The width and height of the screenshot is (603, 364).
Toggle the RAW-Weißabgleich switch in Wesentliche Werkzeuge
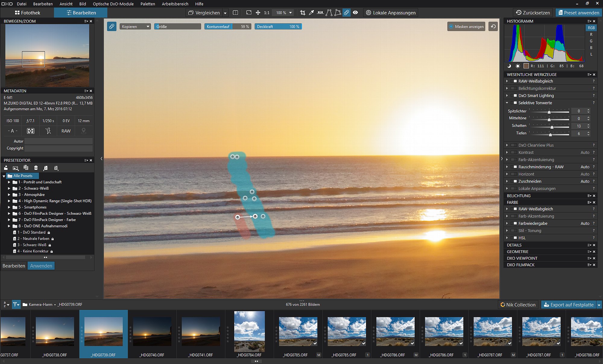click(514, 81)
